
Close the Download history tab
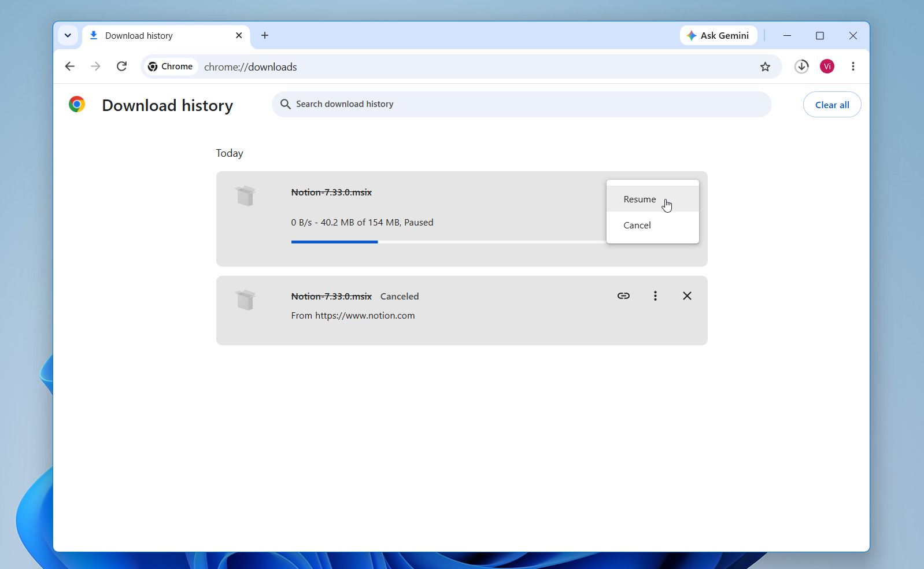coord(239,35)
